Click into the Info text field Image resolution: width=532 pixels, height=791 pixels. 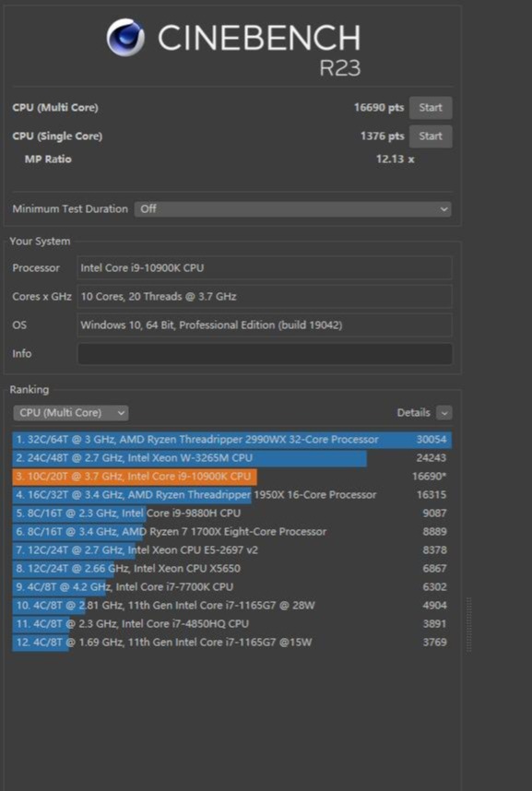click(x=265, y=354)
